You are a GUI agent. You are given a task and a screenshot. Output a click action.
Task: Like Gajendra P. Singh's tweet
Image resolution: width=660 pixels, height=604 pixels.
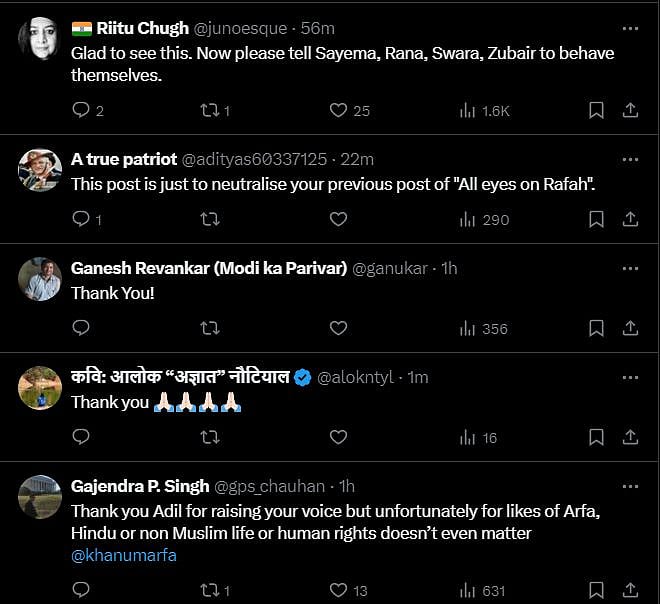pos(338,590)
